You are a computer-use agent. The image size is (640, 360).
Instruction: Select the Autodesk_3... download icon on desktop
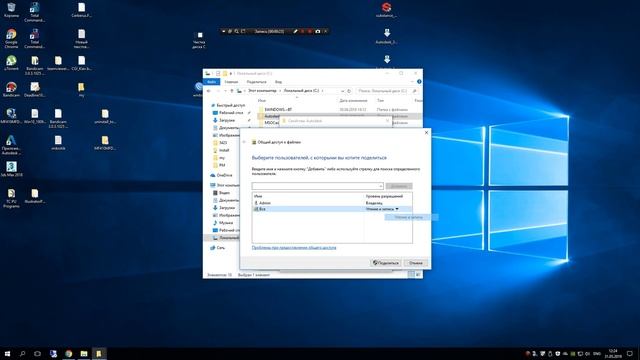point(387,36)
